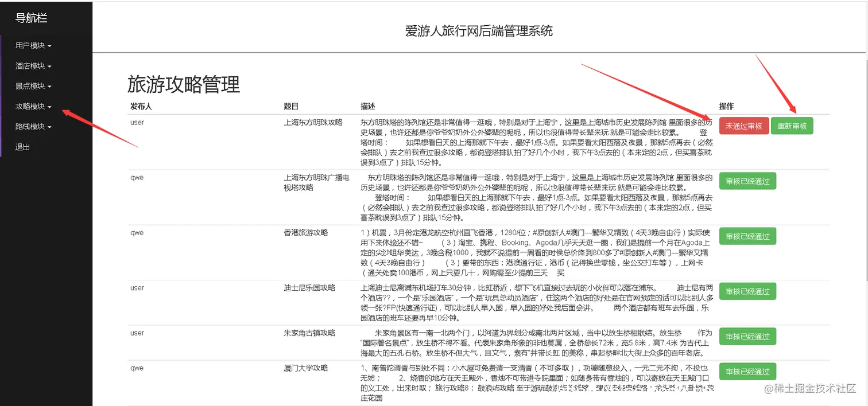Select the 描述 column header

click(368, 107)
